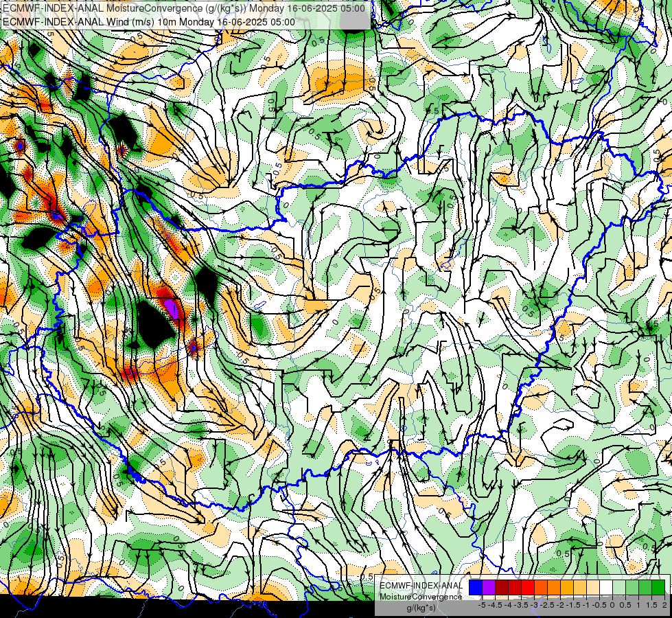Click the light green swatch for 0.5 to 1
672x618 pixels.
[632, 587]
